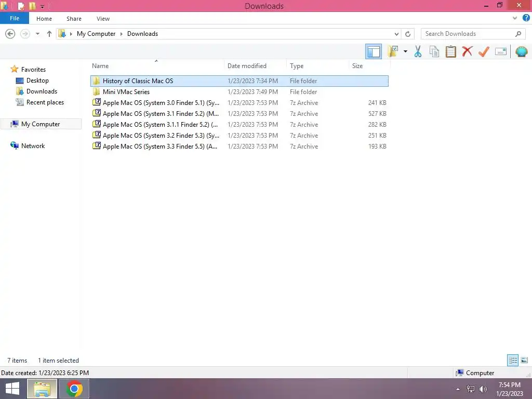This screenshot has height=399, width=532.
Task: Click the search magnifier icon
Action: pyautogui.click(x=518, y=34)
